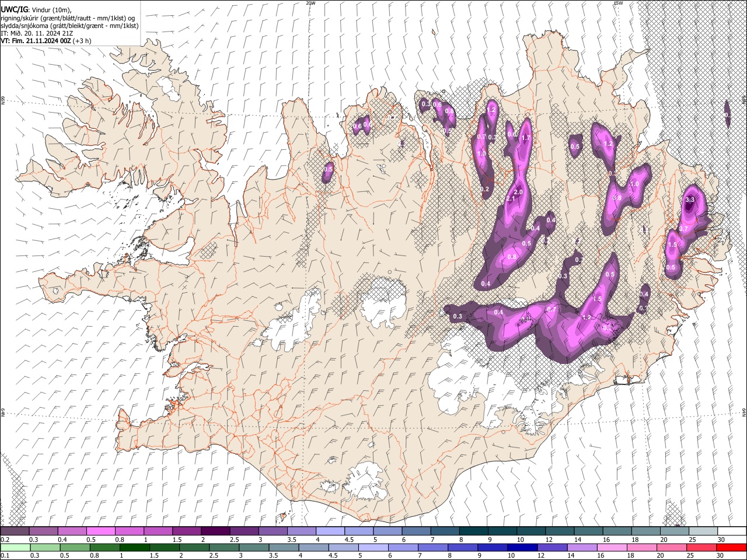Click the bright red rain swatch above 30

(x=732, y=547)
